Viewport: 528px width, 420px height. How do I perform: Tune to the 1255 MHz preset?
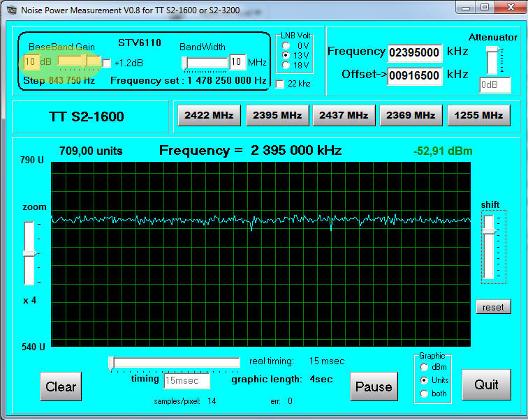coord(478,115)
